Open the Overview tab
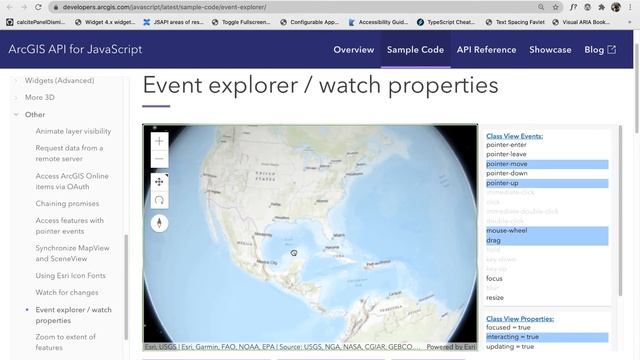The width and height of the screenshot is (640, 360). 353,50
